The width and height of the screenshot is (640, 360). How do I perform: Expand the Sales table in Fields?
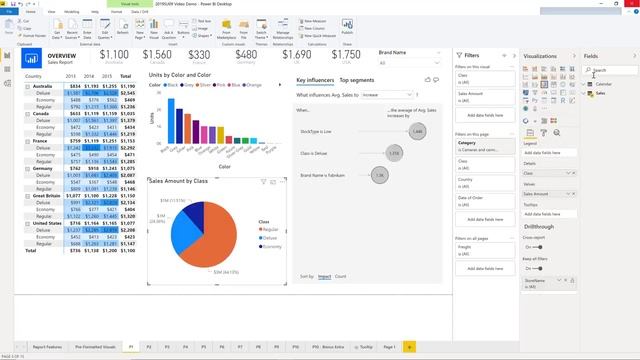(584, 93)
